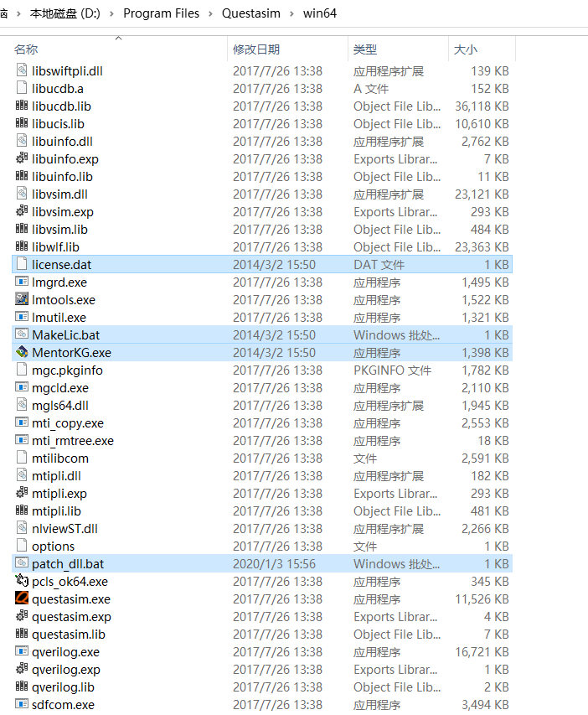Click the 23,363 KB size cell
The width and height of the screenshot is (588, 715).
click(482, 247)
